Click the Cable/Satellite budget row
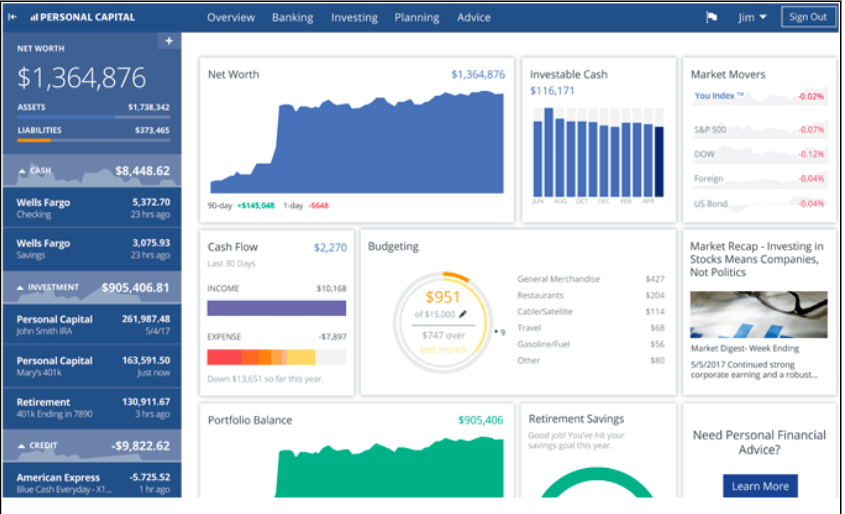Screen dimensions: 845x514 coord(591,311)
